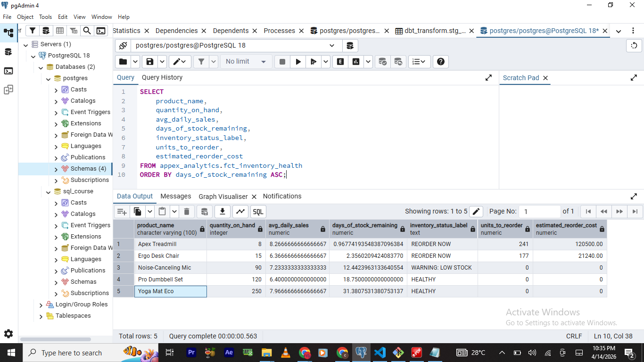644x362 pixels.
Task: Open the Open File dropdown arrow
Action: 135,62
